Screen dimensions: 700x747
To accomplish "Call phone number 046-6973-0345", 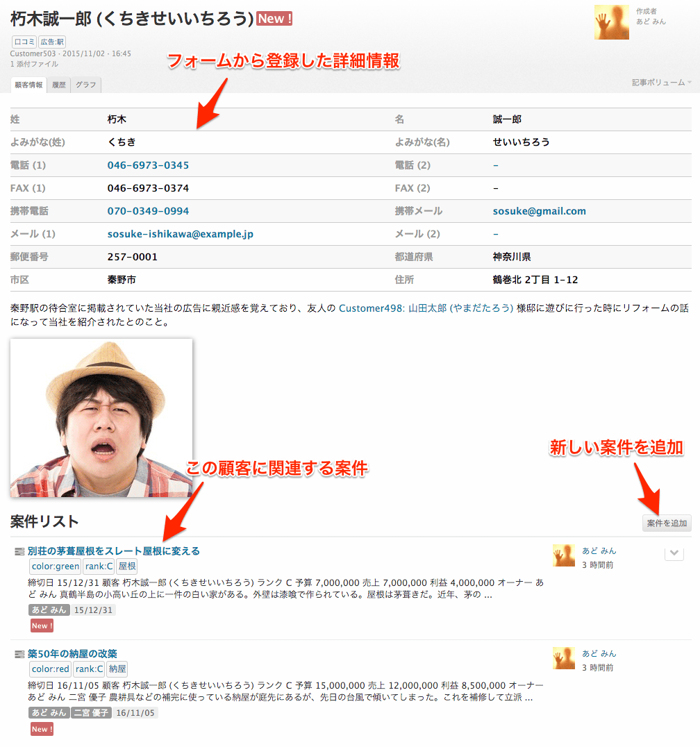I will [x=148, y=165].
